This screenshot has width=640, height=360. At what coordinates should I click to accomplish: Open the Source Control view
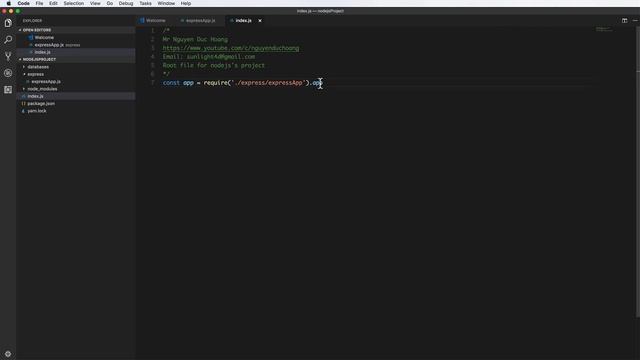pyautogui.click(x=8, y=56)
